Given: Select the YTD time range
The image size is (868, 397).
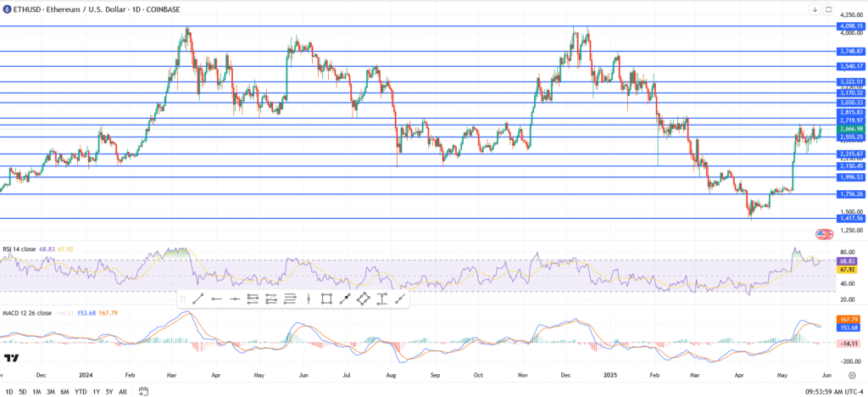Looking at the screenshot, I should coord(81,391).
